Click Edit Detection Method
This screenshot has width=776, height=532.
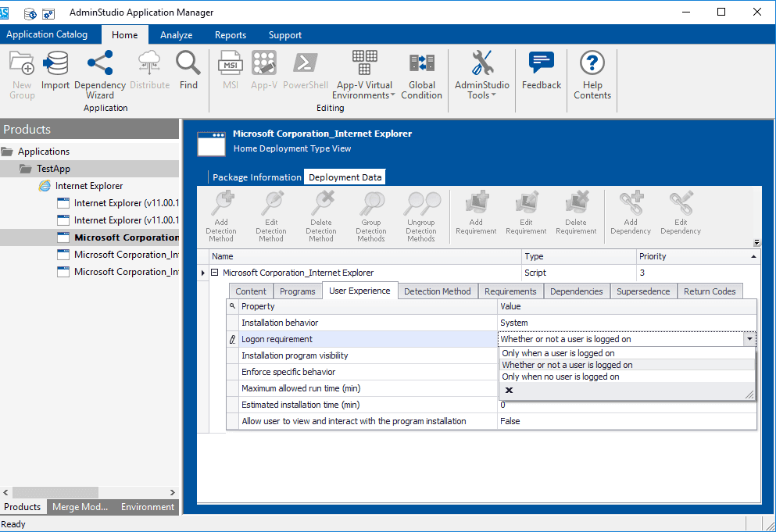pos(271,216)
